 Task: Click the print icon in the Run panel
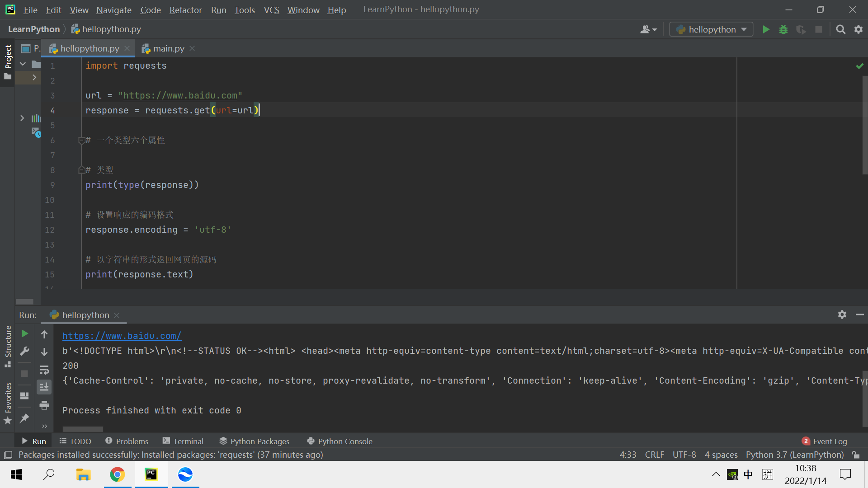click(x=44, y=405)
